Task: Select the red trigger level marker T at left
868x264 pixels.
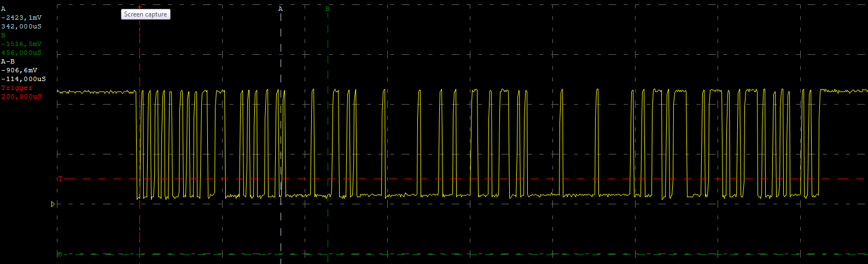Action: (x=60, y=179)
